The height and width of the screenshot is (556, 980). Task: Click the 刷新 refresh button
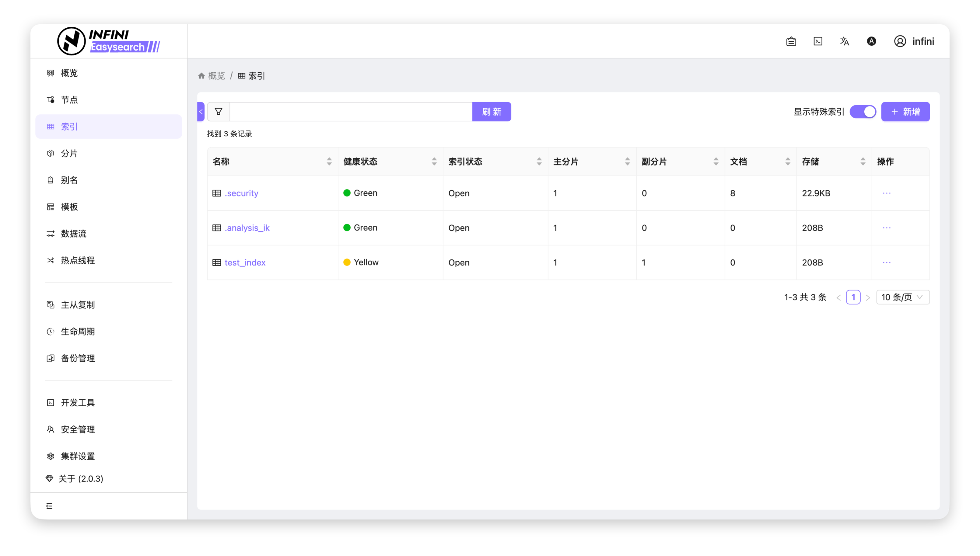click(491, 112)
